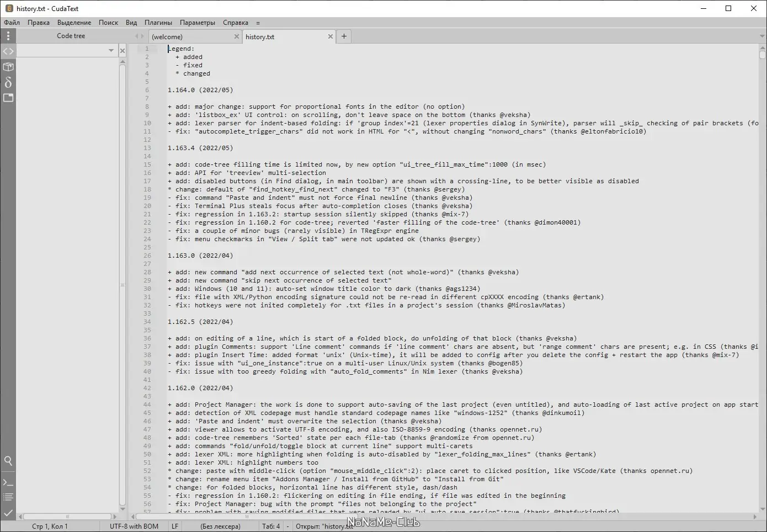
Task: Open the Console terminal icon
Action: coord(8,482)
